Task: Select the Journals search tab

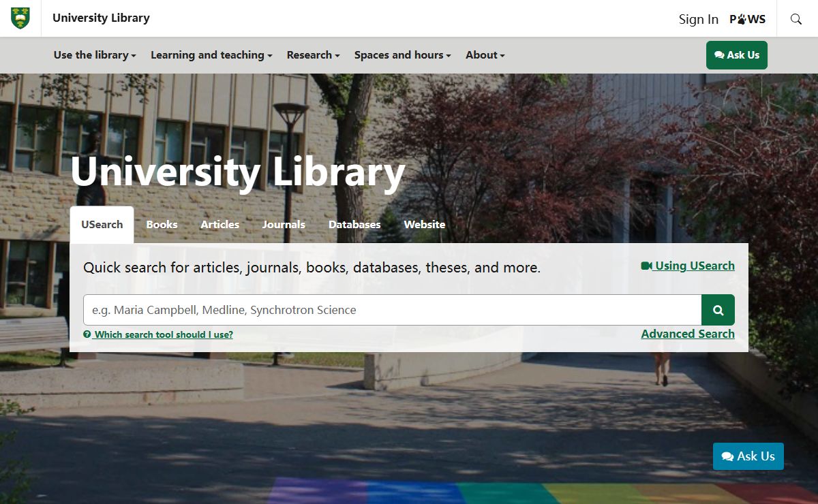Action: (x=284, y=225)
